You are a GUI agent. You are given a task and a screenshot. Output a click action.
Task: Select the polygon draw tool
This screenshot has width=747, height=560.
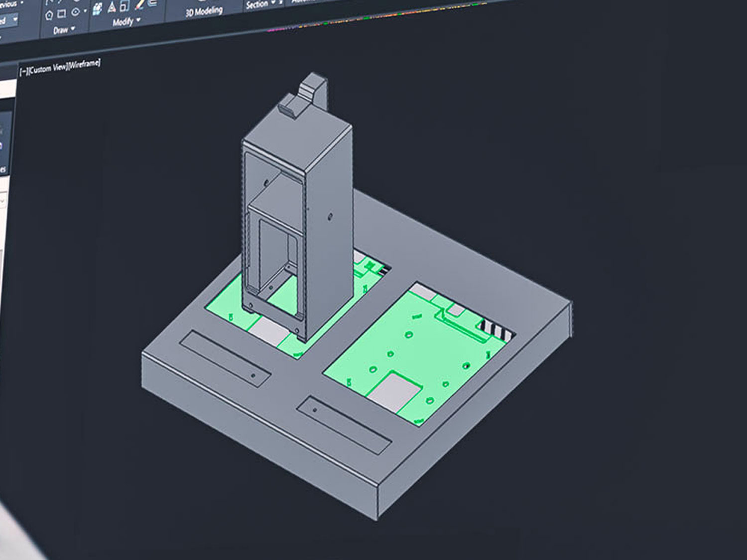49,15
